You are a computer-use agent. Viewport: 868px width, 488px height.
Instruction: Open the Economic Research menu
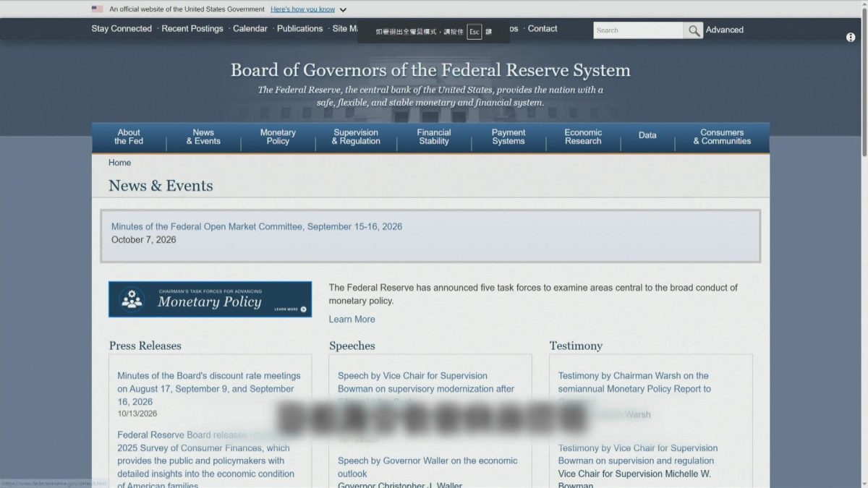[x=583, y=137]
